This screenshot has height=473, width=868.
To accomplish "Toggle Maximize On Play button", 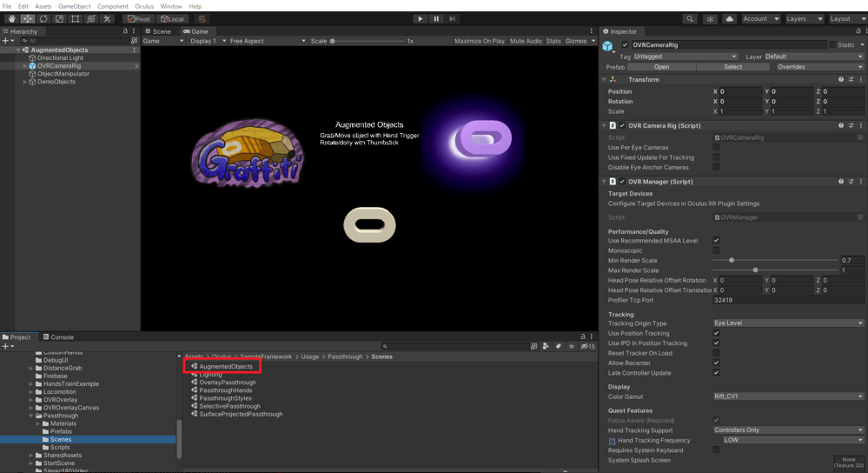I will (x=480, y=41).
